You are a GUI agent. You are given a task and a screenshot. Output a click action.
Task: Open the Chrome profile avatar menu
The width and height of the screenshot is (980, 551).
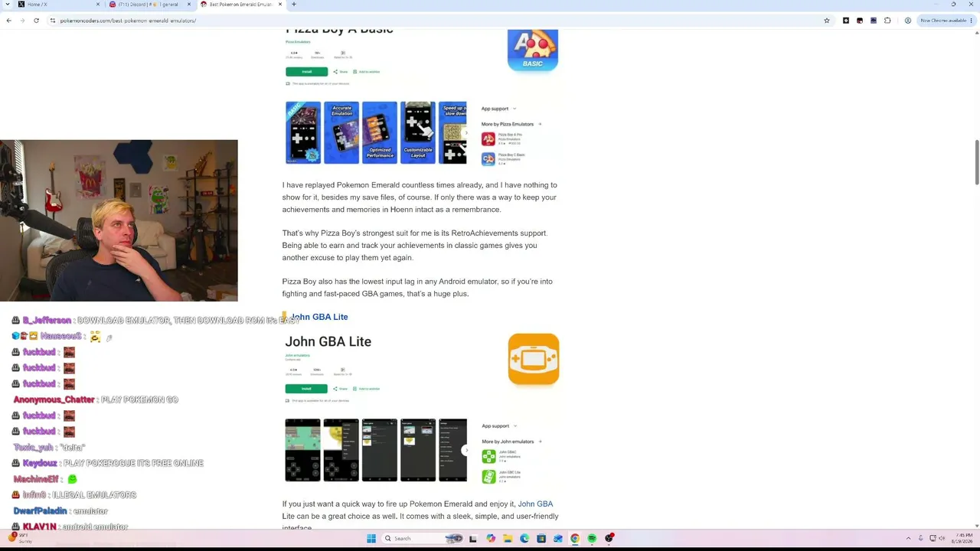(908, 21)
